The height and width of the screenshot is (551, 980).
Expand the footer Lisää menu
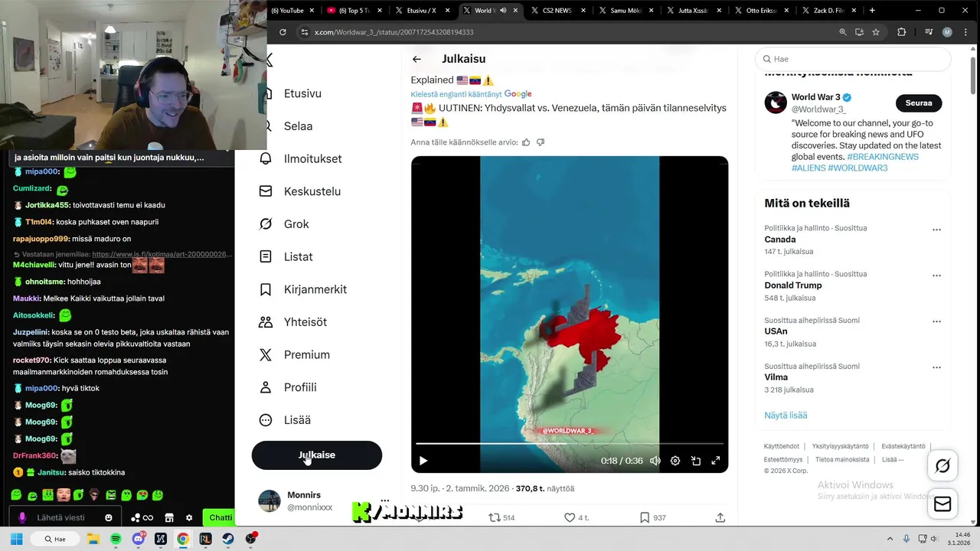893,460
